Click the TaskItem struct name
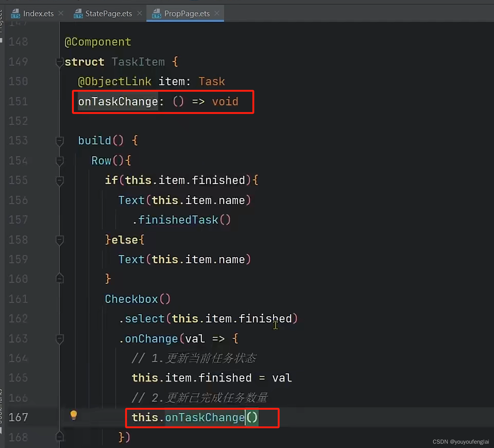Viewport: 494px width, 448px height. 138,62
